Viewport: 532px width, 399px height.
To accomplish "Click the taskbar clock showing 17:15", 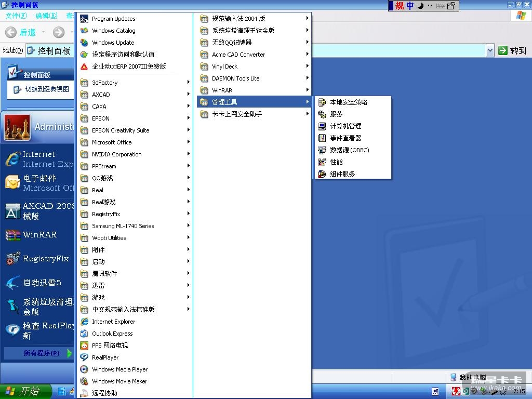I will pos(517,391).
